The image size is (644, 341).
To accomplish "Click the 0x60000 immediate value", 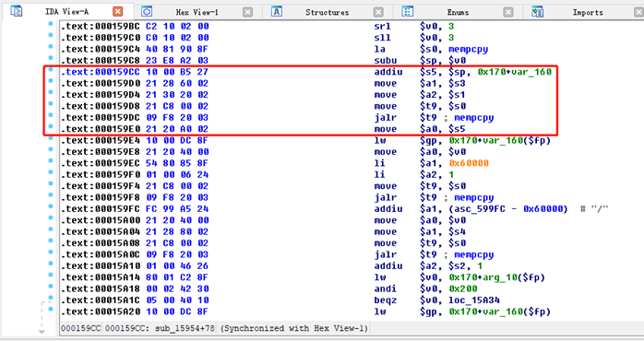I will point(469,163).
